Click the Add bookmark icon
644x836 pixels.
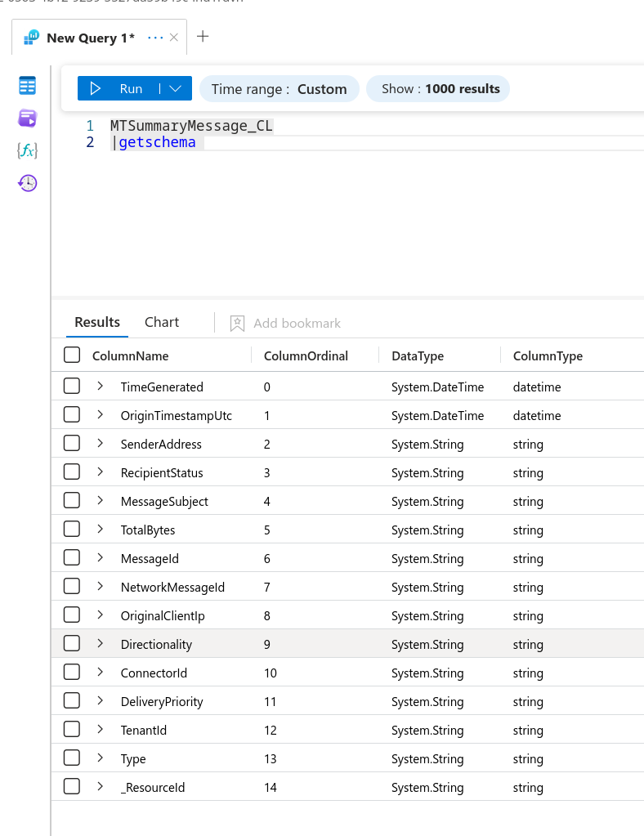tap(237, 324)
